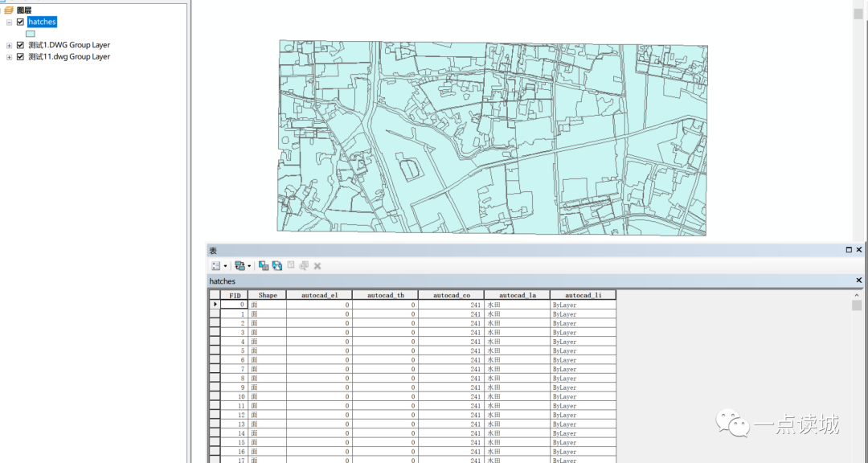Viewport: 868px width, 463px height.
Task: Expand the 测试11.dwg Group Layer node
Action: point(9,57)
